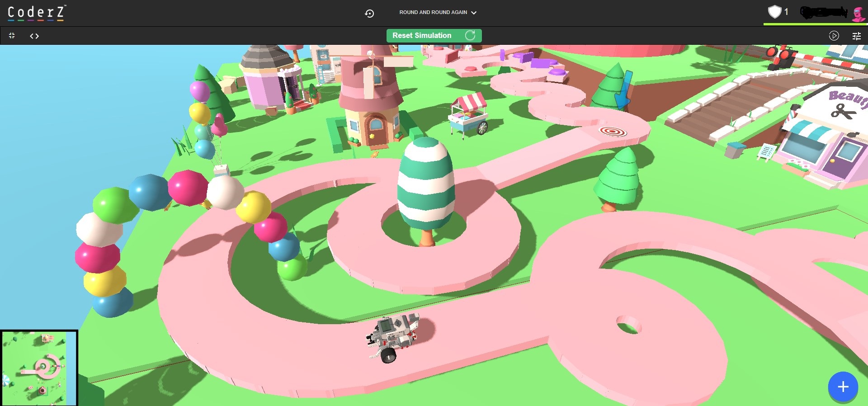Image resolution: width=868 pixels, height=406 pixels.
Task: Click the shield badge icon
Action: tap(774, 12)
